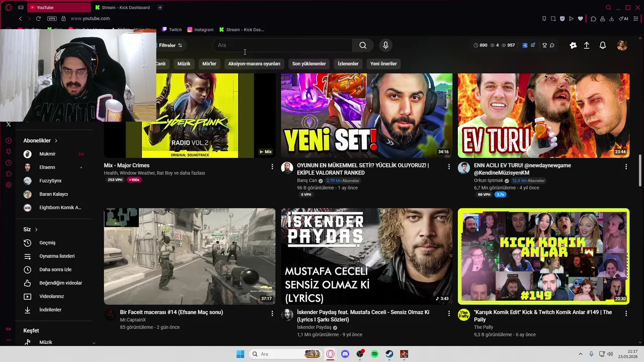The width and height of the screenshot is (644, 362).
Task: Open the YENİ SET Valorant video thumbnail
Action: tap(367, 116)
